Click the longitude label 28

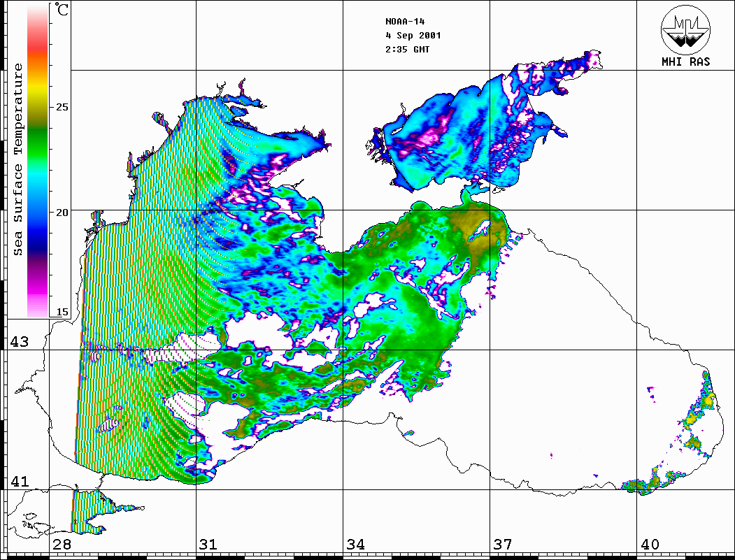tap(62, 545)
